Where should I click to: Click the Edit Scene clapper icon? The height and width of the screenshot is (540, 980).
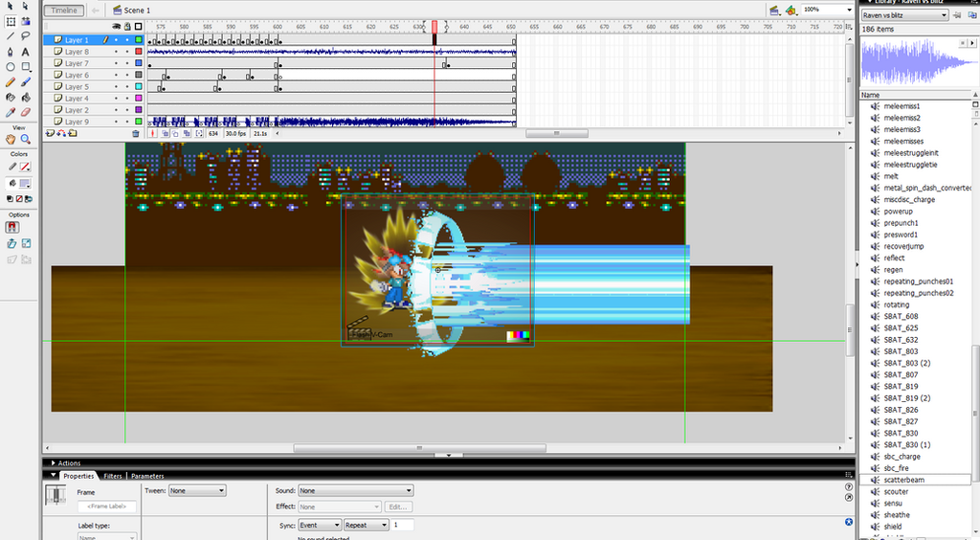click(x=774, y=10)
